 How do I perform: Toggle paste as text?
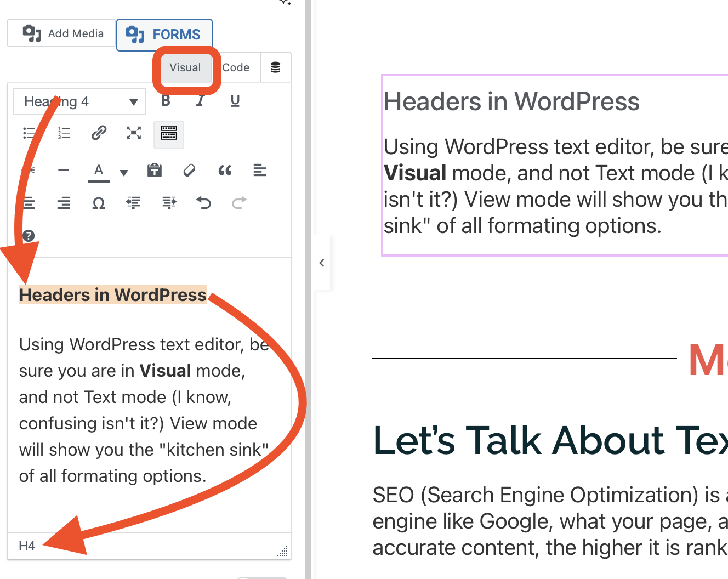(155, 171)
